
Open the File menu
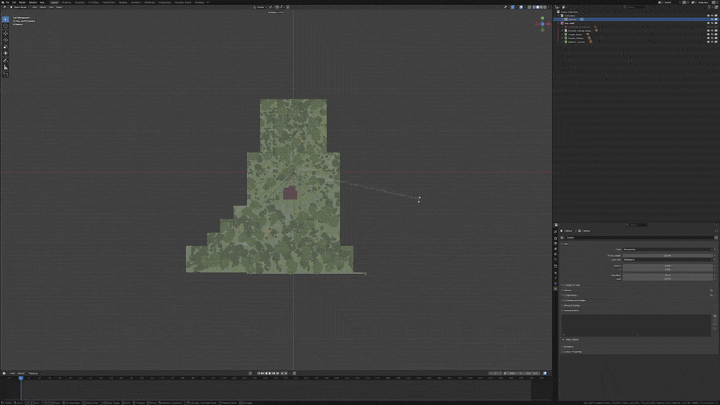[7, 2]
